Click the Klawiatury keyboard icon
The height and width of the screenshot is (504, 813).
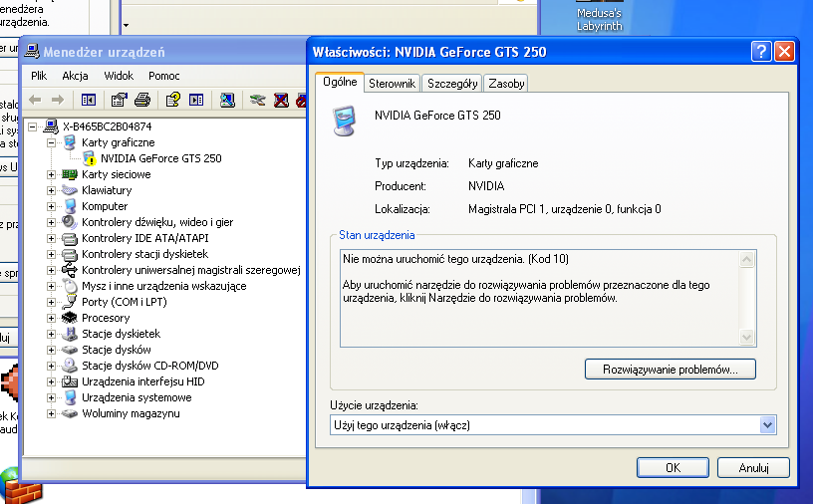(70, 190)
